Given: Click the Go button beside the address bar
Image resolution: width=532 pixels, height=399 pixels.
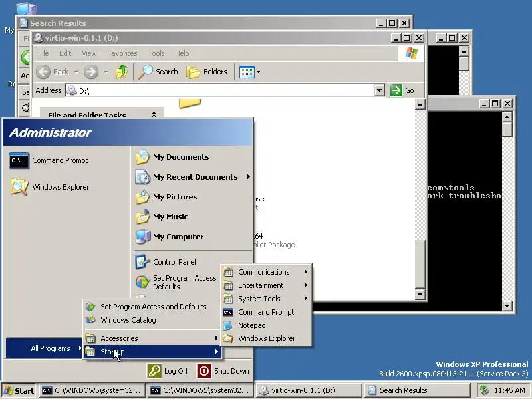Looking at the screenshot, I should pos(402,90).
